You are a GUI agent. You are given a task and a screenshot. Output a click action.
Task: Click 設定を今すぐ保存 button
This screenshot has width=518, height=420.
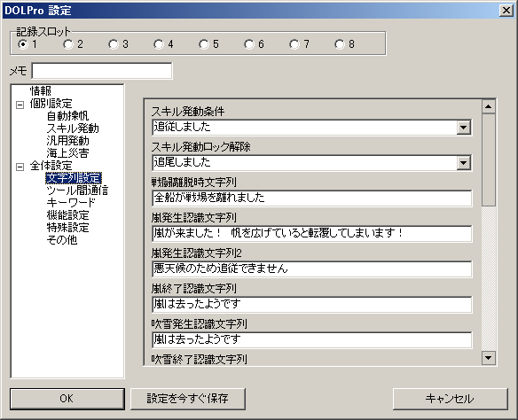click(188, 399)
